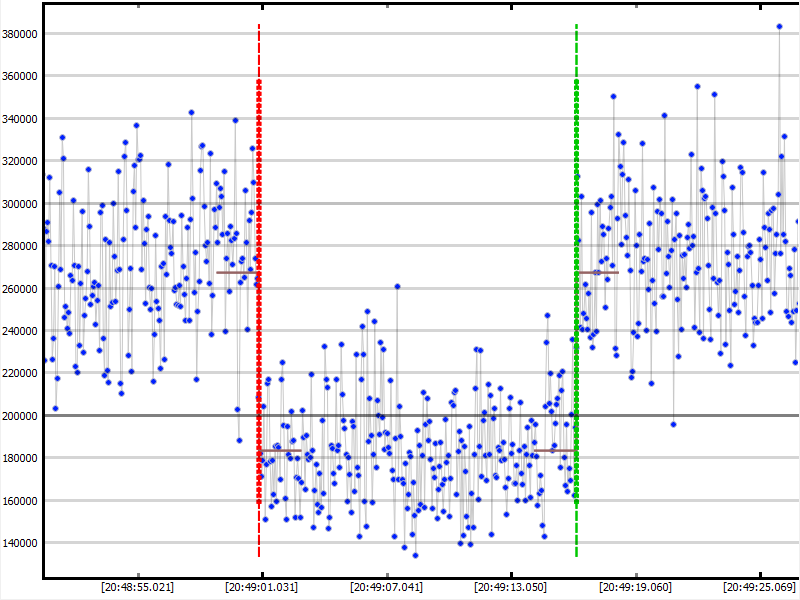
Task: Click the 300000 y-axis label
Action: [20, 204]
